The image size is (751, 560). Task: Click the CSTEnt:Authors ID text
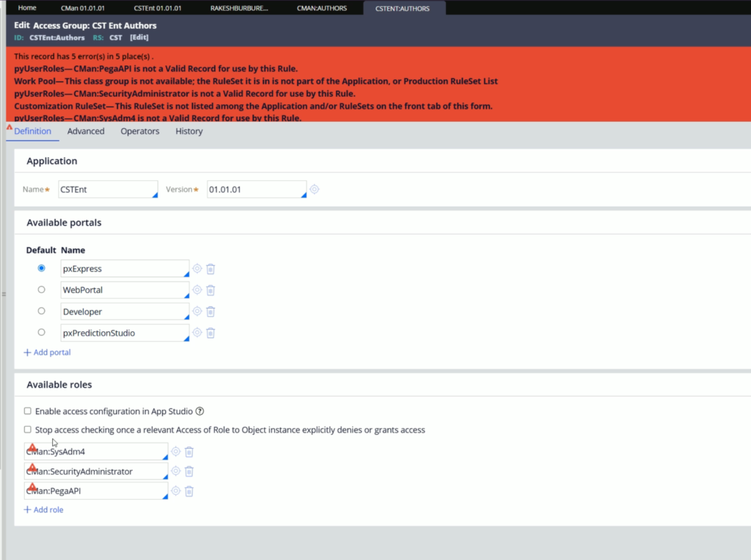point(57,37)
